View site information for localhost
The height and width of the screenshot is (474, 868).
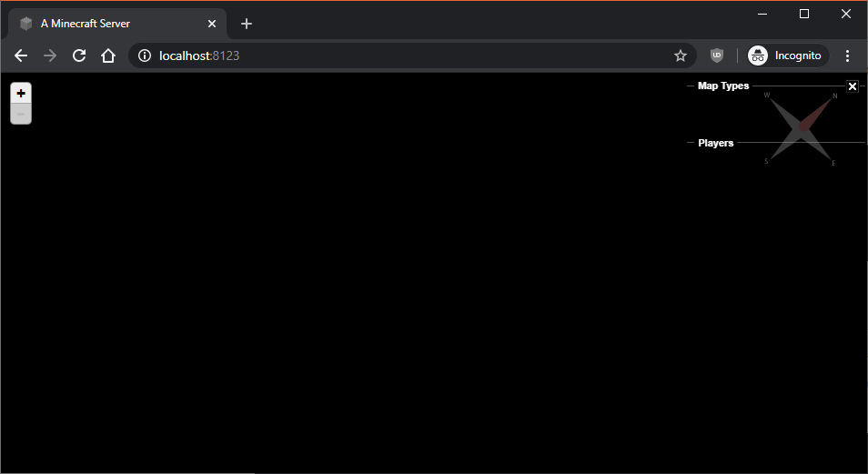point(145,55)
